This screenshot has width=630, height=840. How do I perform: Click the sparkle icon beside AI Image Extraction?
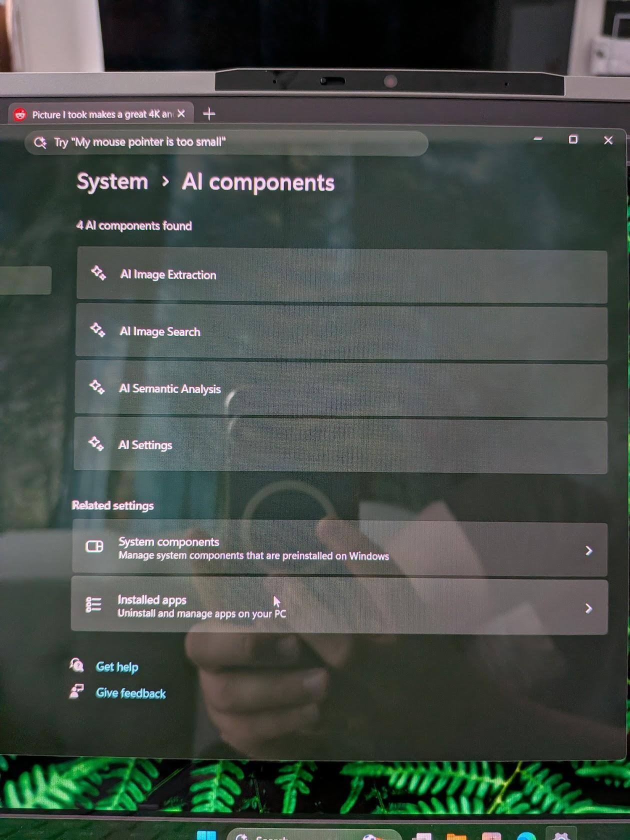[x=98, y=273]
